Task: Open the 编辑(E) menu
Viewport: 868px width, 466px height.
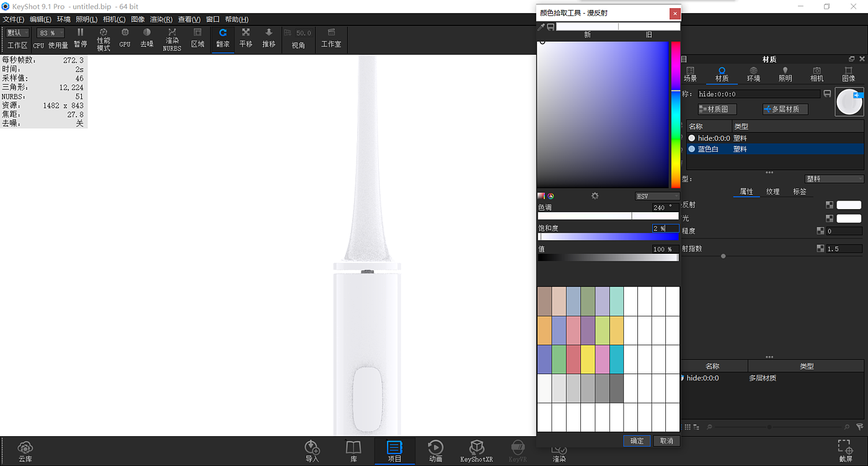Action: click(41, 19)
